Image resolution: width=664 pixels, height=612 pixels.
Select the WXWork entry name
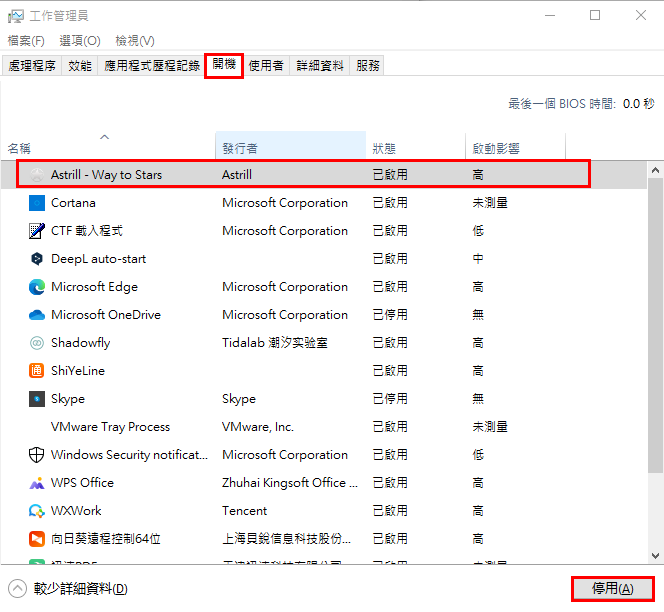tap(76, 511)
